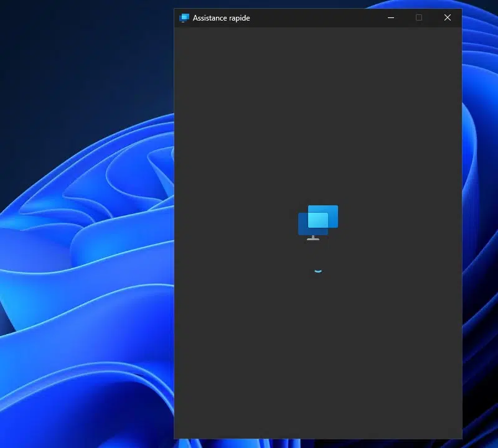Click the large Quick Assist logo in center

click(318, 222)
